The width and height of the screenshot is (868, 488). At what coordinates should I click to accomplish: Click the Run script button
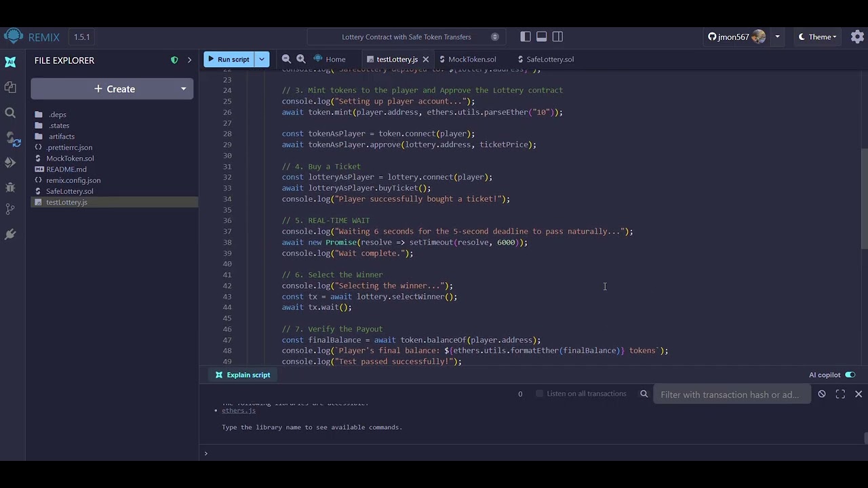(229, 59)
